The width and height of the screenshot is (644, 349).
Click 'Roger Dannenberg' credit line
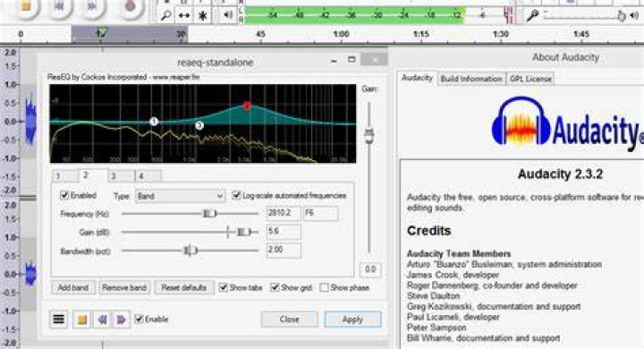tap(492, 285)
